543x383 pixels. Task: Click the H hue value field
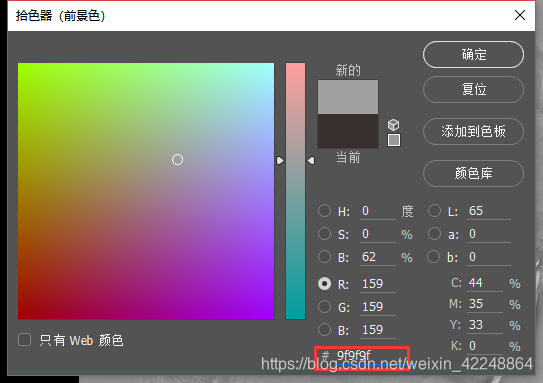tap(378, 211)
